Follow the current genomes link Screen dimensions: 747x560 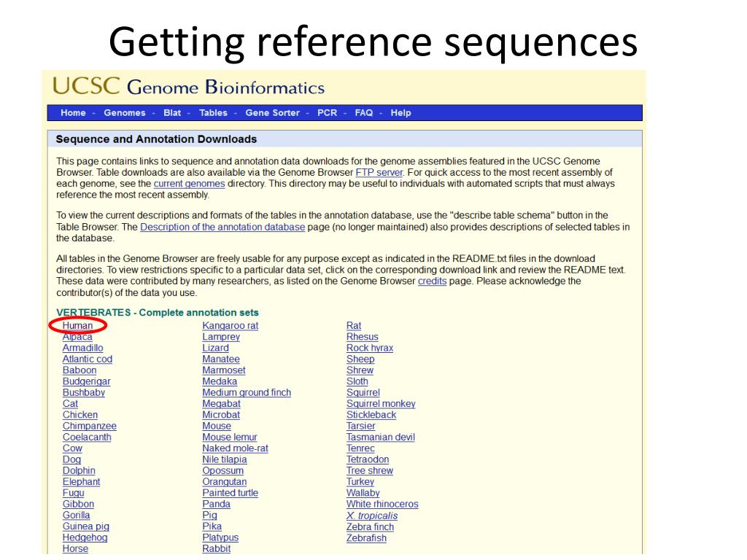coord(189,184)
